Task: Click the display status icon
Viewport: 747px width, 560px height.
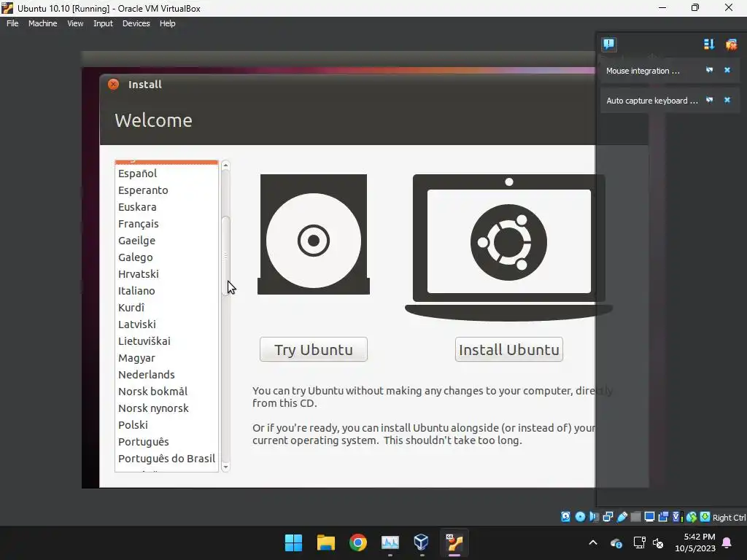Action: point(649,517)
